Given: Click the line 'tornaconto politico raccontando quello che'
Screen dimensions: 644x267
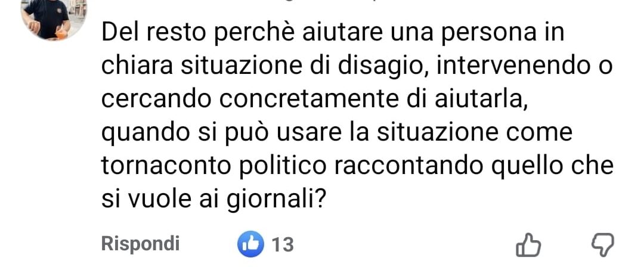Looking at the screenshot, I should click(357, 166).
